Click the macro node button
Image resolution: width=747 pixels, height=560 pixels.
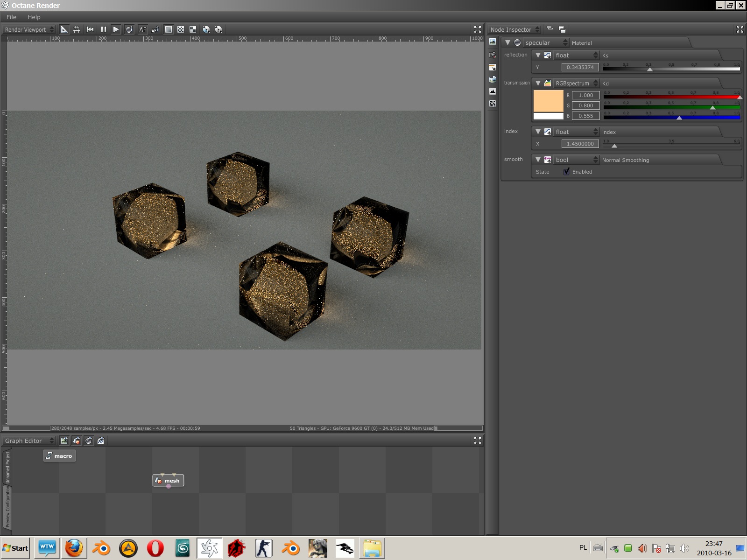tap(59, 456)
